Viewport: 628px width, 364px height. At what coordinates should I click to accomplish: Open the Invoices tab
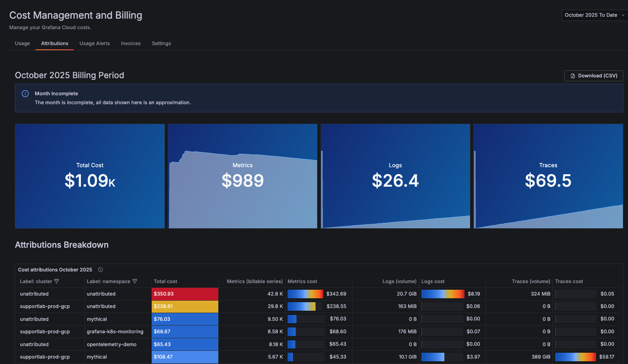[131, 43]
